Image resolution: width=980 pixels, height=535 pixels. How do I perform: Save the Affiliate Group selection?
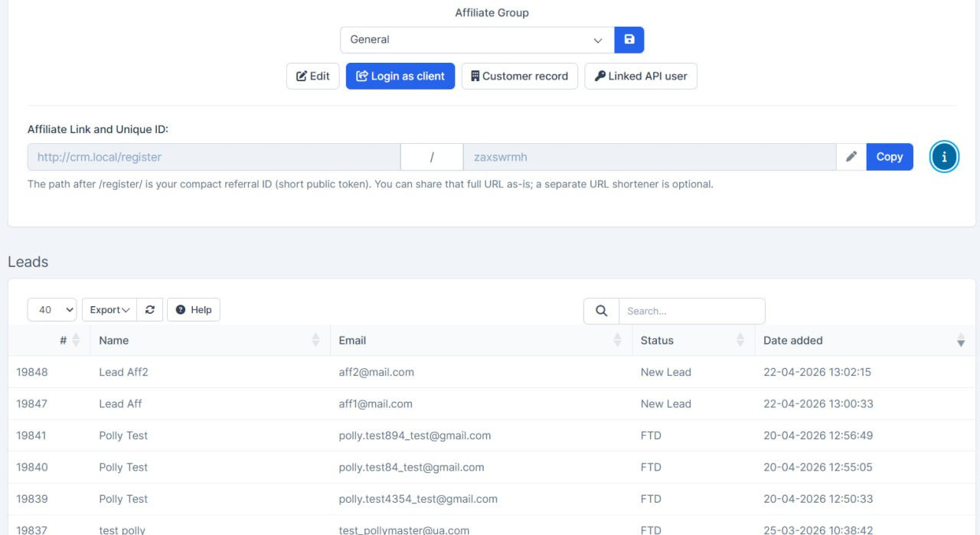click(x=629, y=40)
